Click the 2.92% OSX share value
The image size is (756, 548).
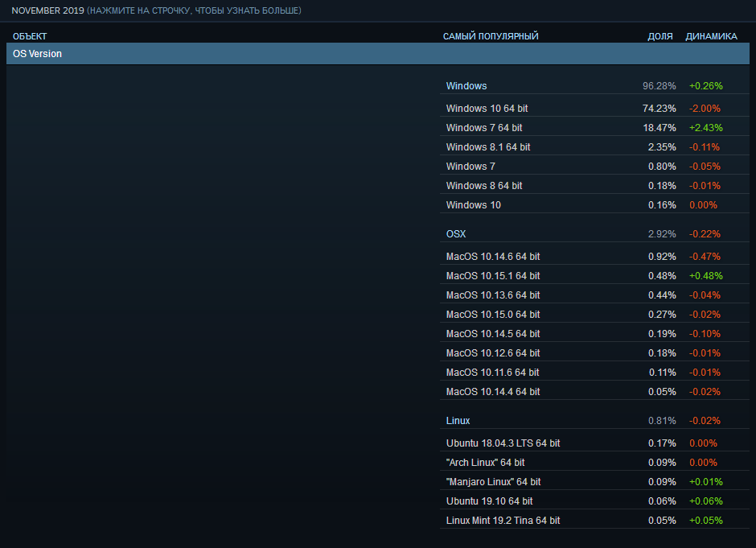[662, 234]
